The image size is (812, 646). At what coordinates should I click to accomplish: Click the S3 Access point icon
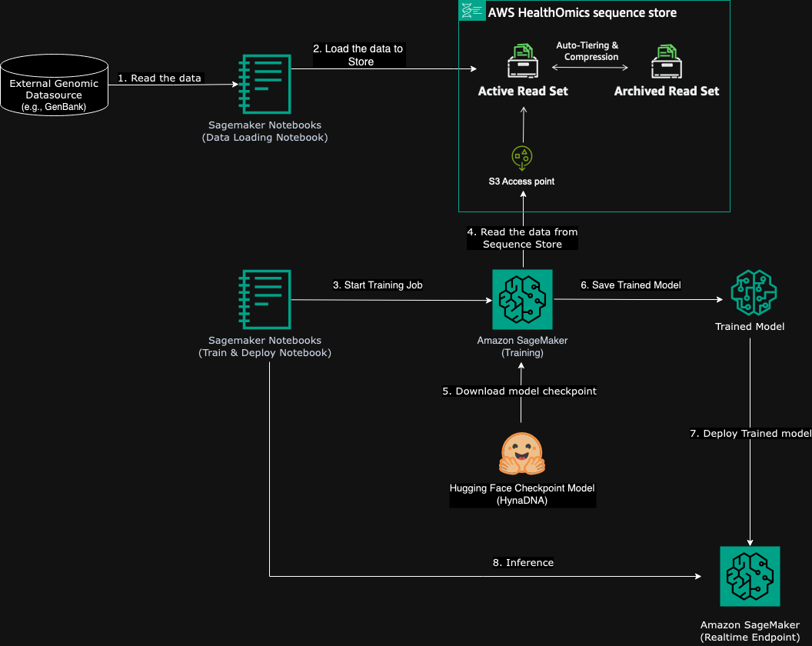point(522,158)
